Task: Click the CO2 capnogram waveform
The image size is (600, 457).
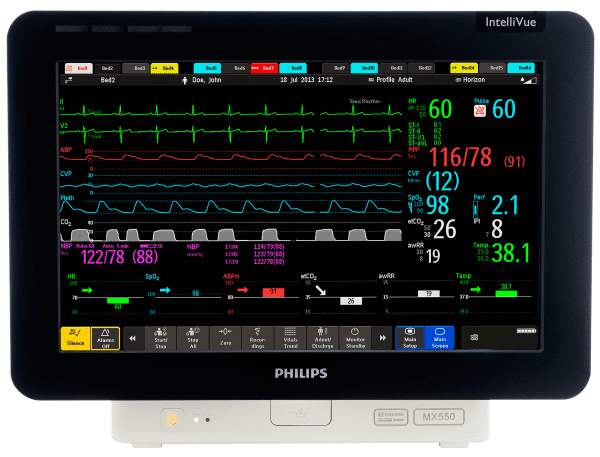Action: [231, 234]
